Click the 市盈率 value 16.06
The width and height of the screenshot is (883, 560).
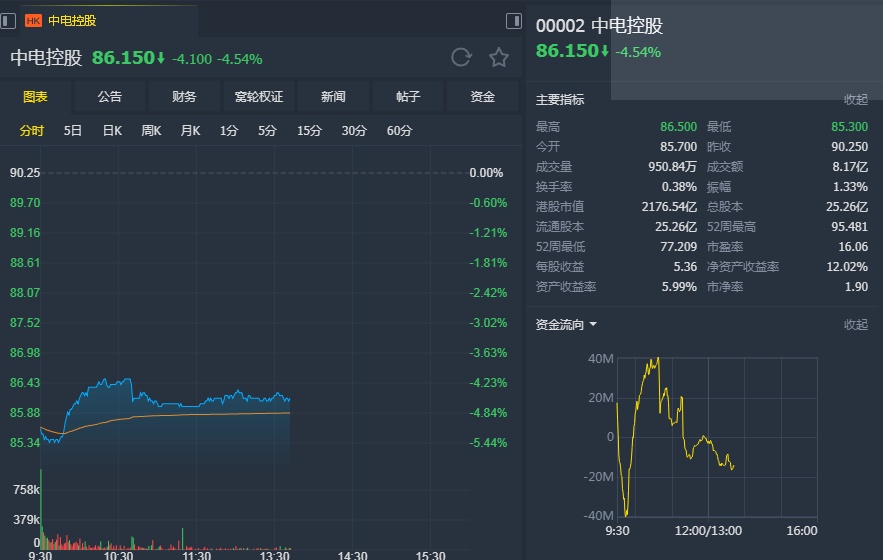click(853, 247)
